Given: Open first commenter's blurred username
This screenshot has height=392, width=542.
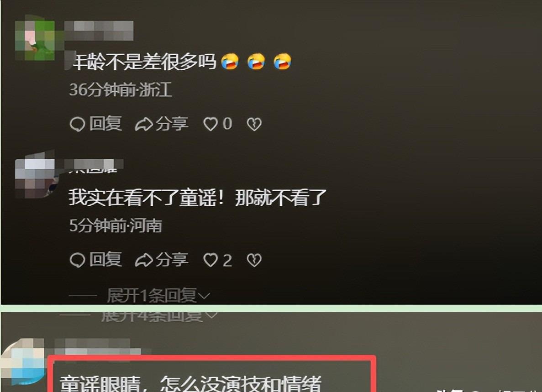Looking at the screenshot, I should click(99, 31).
